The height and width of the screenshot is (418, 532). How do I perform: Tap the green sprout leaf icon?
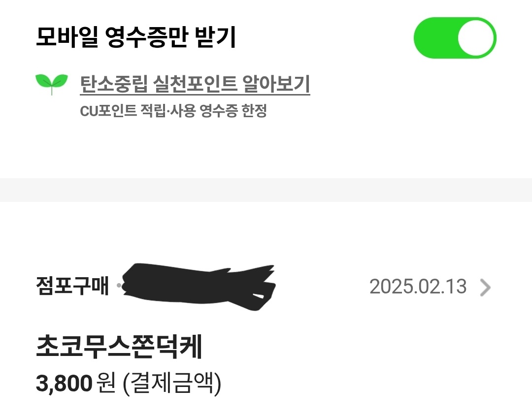click(x=51, y=83)
